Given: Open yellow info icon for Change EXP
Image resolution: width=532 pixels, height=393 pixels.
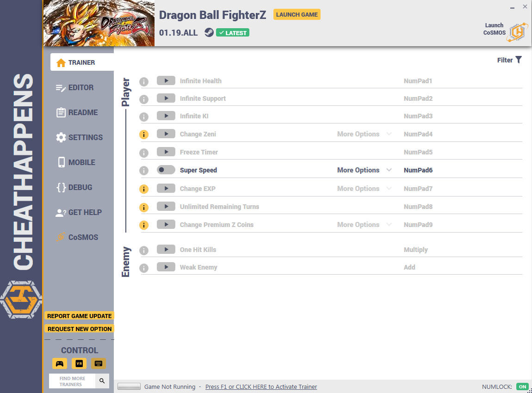Looking at the screenshot, I should [144, 189].
